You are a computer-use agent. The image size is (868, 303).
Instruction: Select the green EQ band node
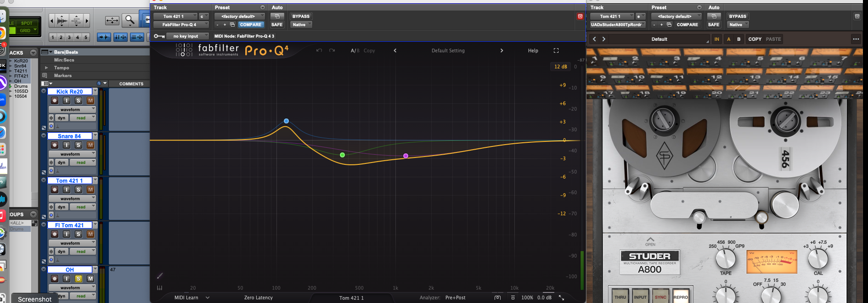(x=342, y=155)
